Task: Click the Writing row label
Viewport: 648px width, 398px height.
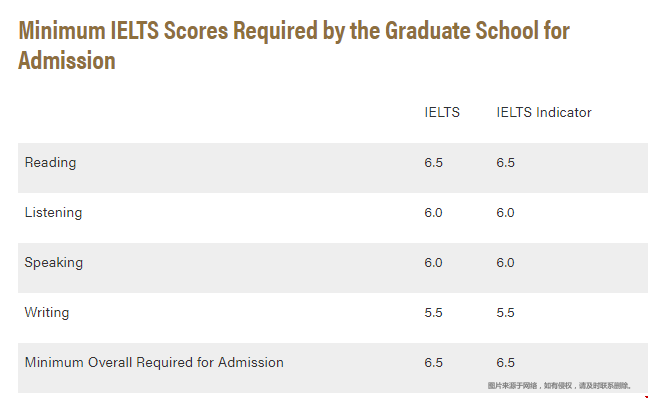Action: coord(47,313)
